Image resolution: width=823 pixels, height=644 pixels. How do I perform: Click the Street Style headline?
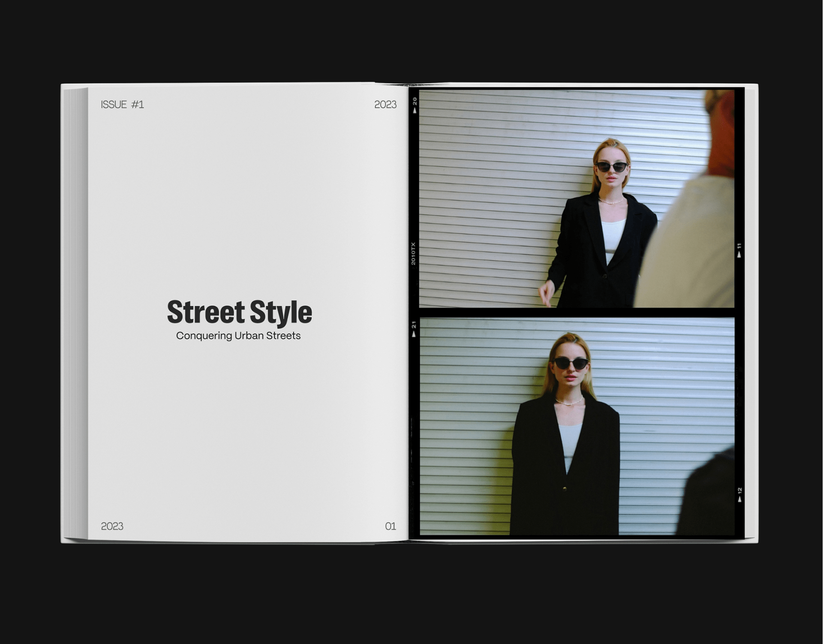pyautogui.click(x=239, y=312)
